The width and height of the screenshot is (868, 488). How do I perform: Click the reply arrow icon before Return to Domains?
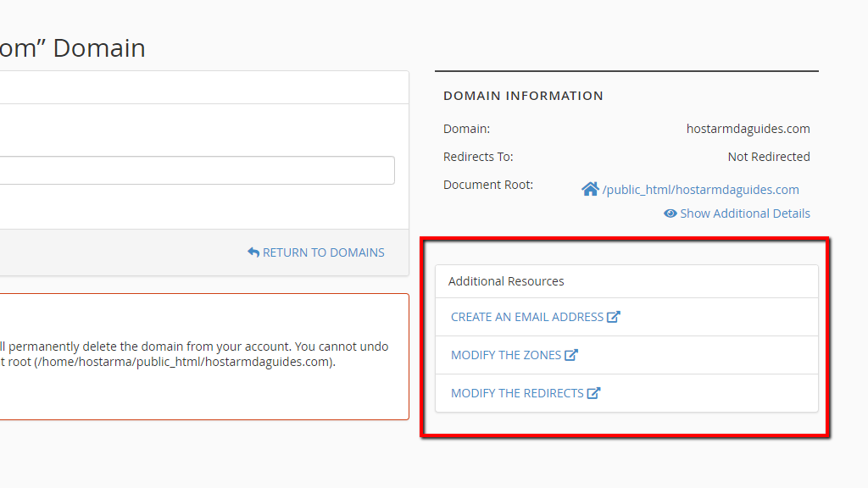[253, 252]
